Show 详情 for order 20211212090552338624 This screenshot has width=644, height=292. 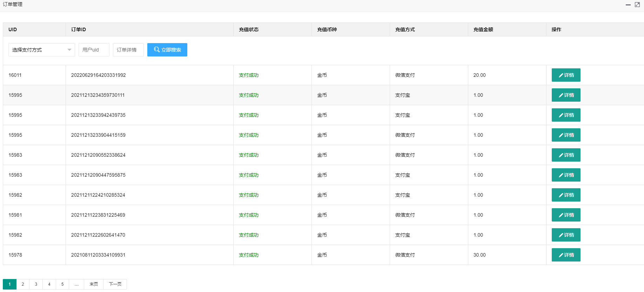click(566, 155)
